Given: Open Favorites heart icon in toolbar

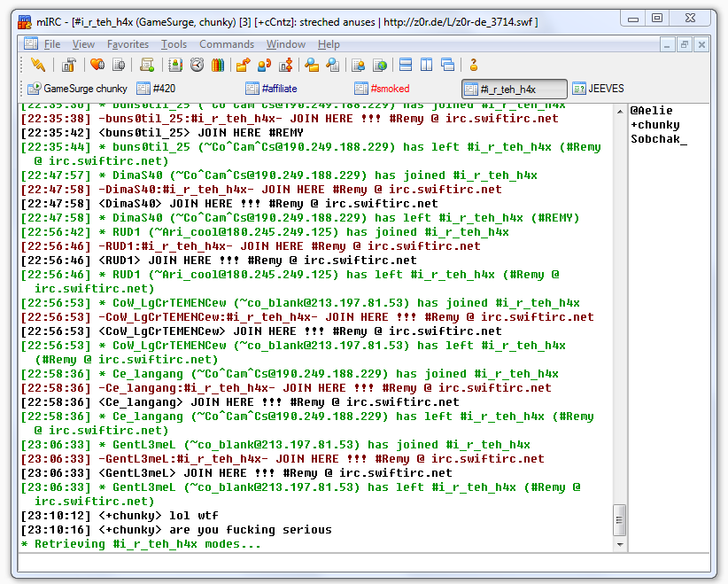Looking at the screenshot, I should pos(97,65).
